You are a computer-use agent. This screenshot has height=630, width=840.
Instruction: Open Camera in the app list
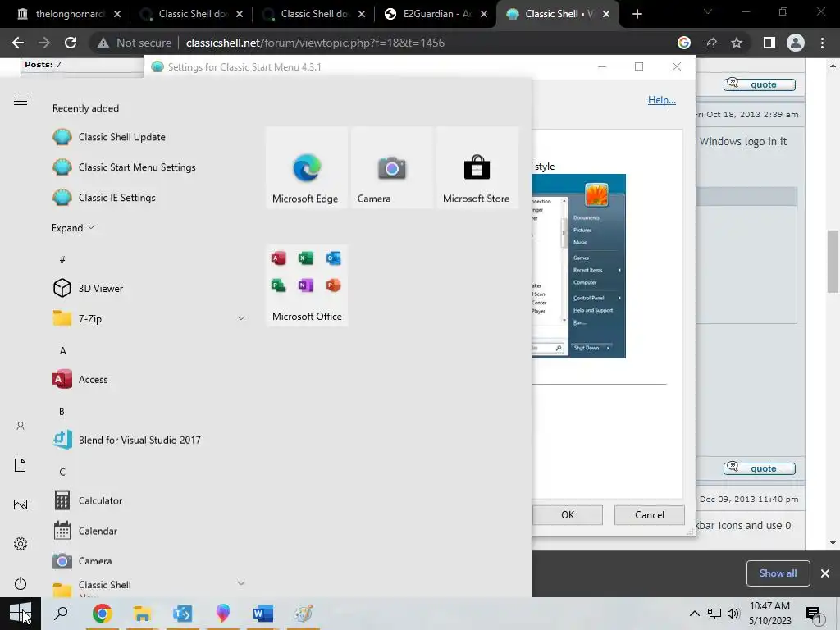coord(83,561)
